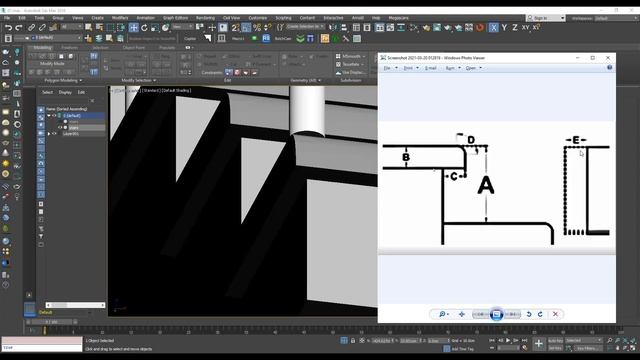The image size is (640, 360).
Task: Open the File menu in 3ds Max
Action: point(7,18)
